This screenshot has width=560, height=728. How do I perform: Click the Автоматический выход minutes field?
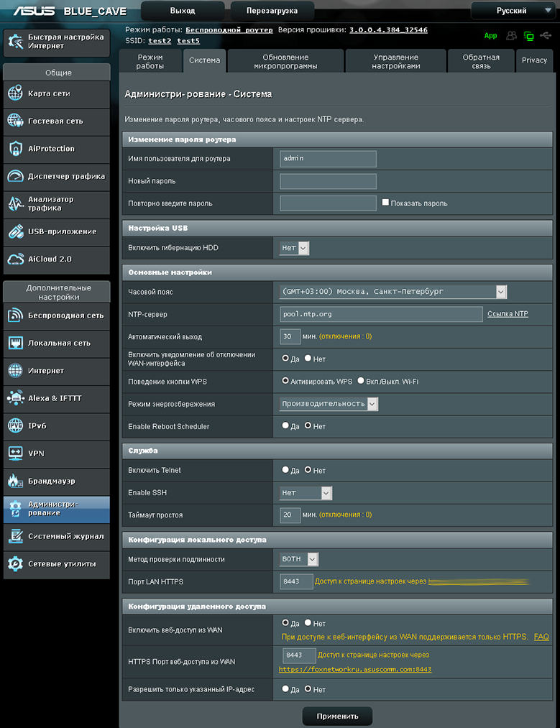(290, 336)
